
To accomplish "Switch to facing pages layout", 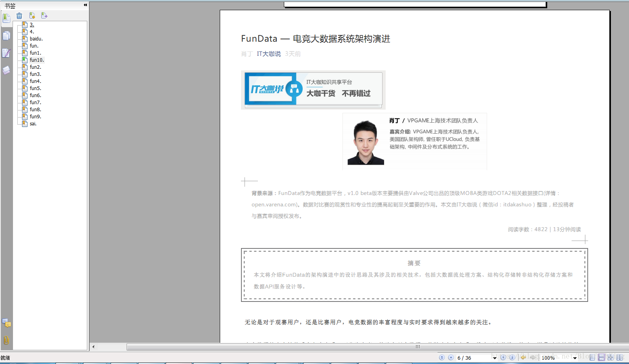I will pos(620,357).
